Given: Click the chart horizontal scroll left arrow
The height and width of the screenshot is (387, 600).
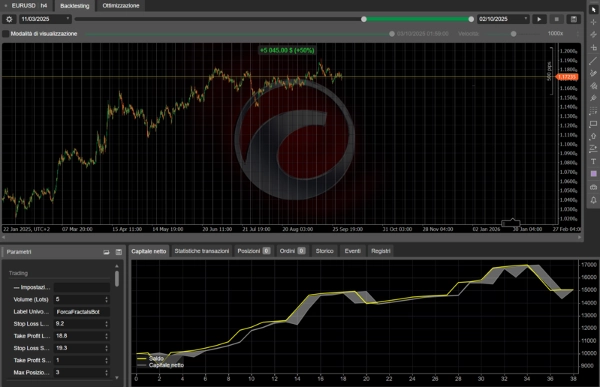Looking at the screenshot, I should (4, 237).
